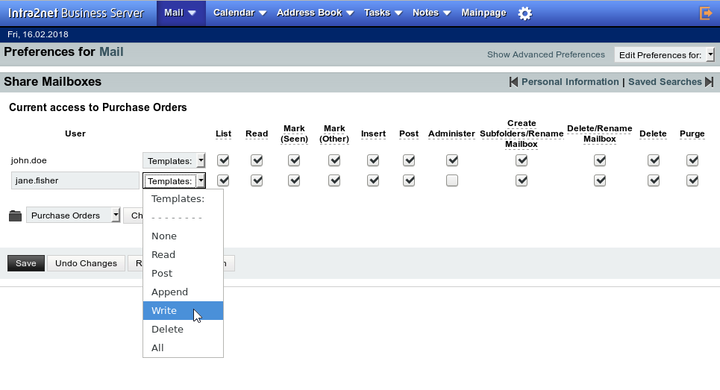Click the Insert column header
The height and width of the screenshot is (390, 720).
[373, 134]
